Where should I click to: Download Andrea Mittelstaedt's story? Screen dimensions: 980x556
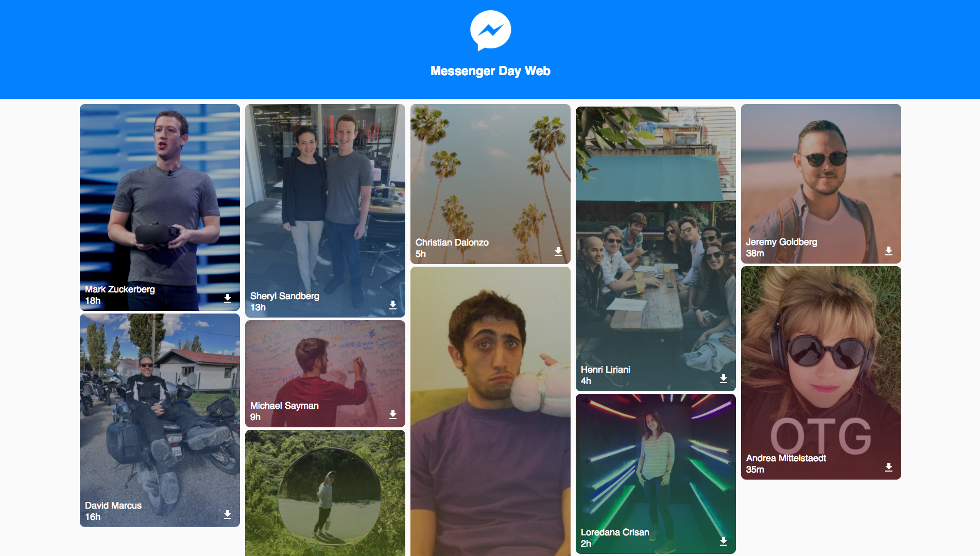[x=889, y=467]
